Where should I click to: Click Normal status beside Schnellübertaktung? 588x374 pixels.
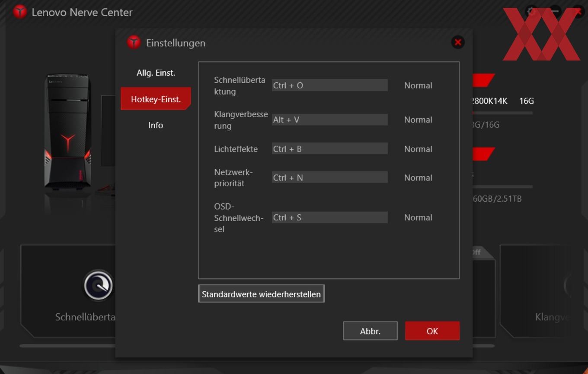point(418,85)
